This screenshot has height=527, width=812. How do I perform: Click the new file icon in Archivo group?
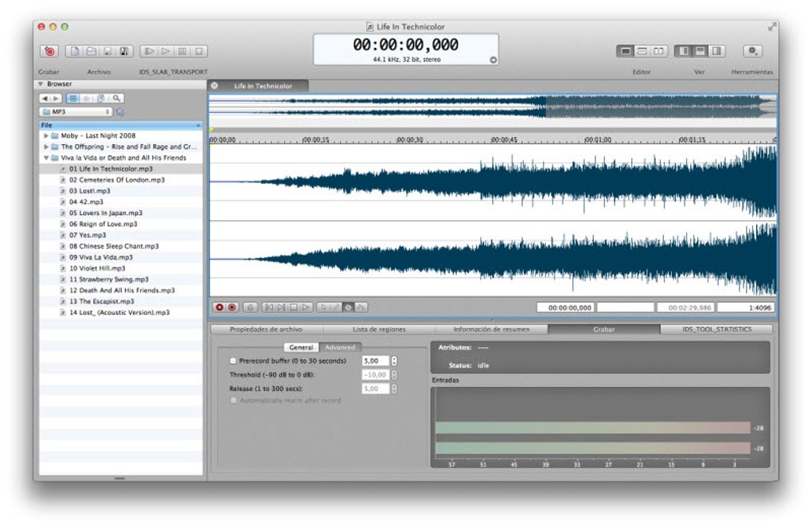click(74, 52)
